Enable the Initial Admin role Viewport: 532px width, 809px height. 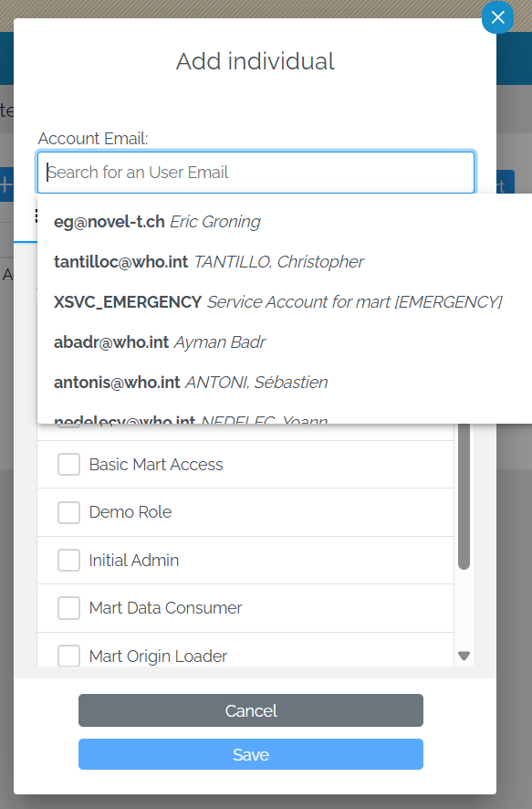[68, 560]
